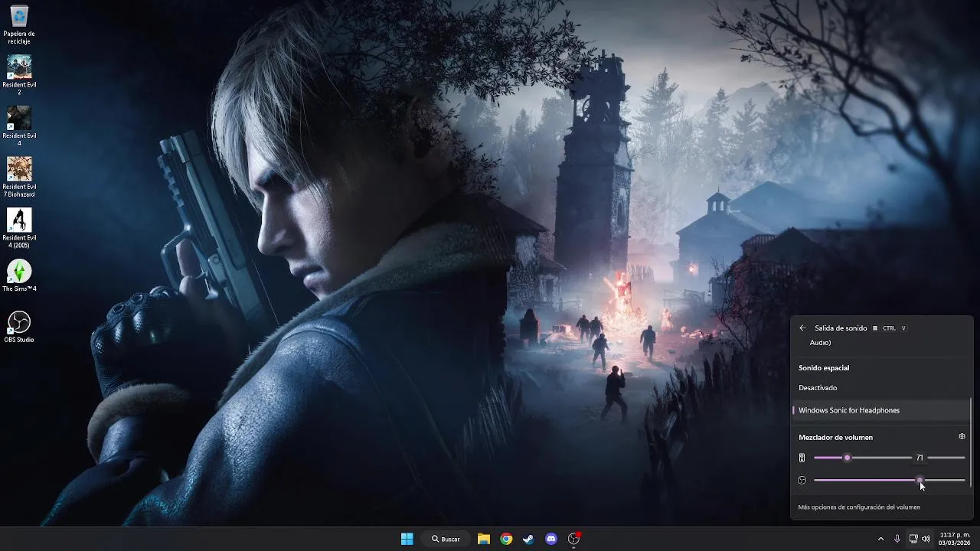
Task: Open the Papelera de reciclaje desktop icon
Action: pyautogui.click(x=19, y=25)
